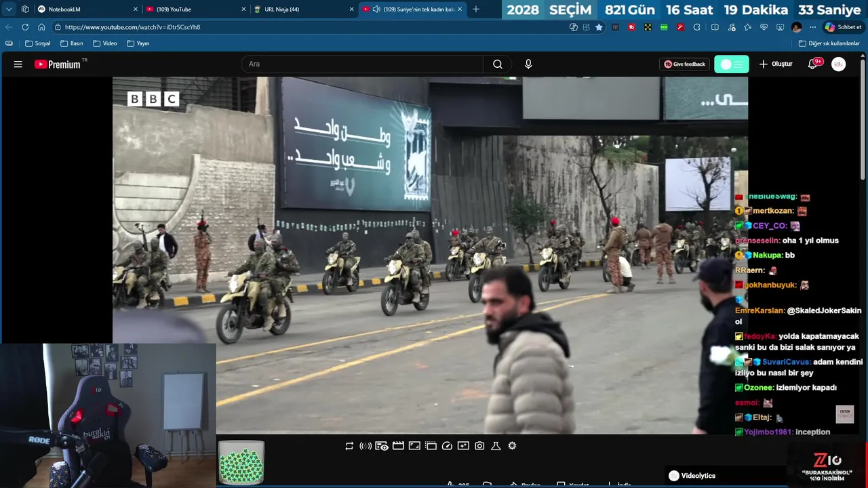Open split screen view icon
The height and width of the screenshot is (488, 868).
tap(715, 27)
